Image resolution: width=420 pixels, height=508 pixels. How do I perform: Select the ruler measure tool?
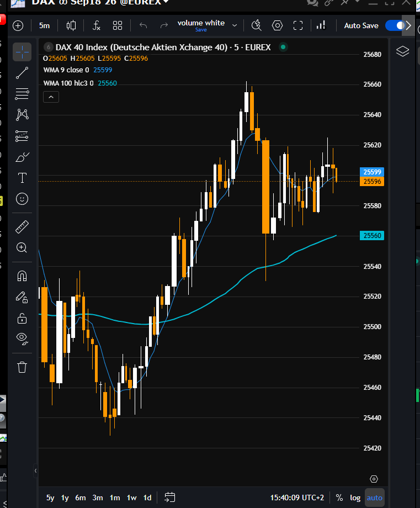[22, 227]
